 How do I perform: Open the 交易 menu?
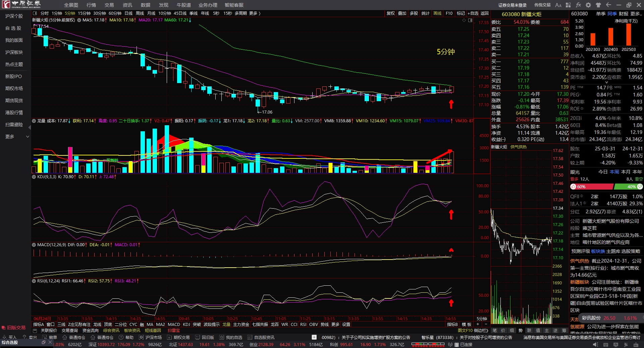tap(109, 5)
